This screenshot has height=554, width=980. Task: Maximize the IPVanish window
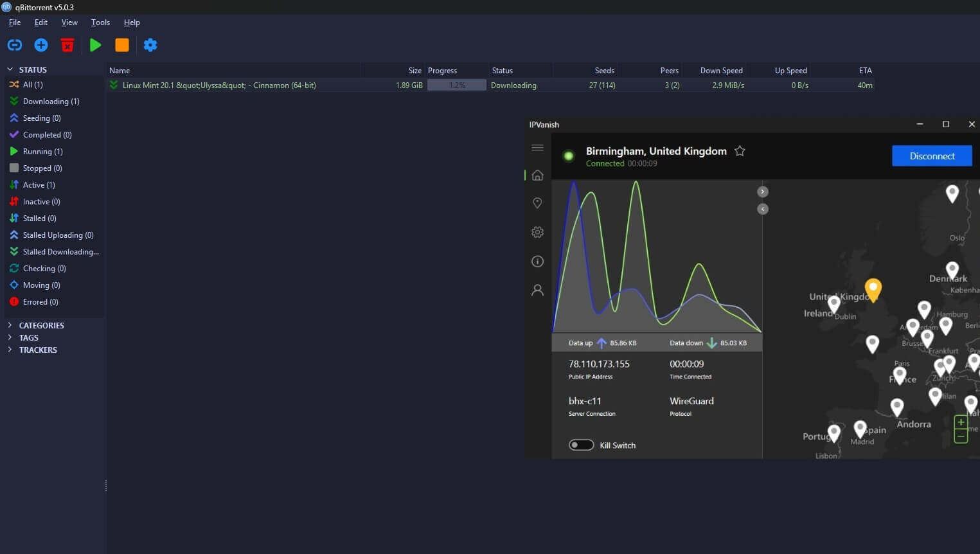(945, 124)
